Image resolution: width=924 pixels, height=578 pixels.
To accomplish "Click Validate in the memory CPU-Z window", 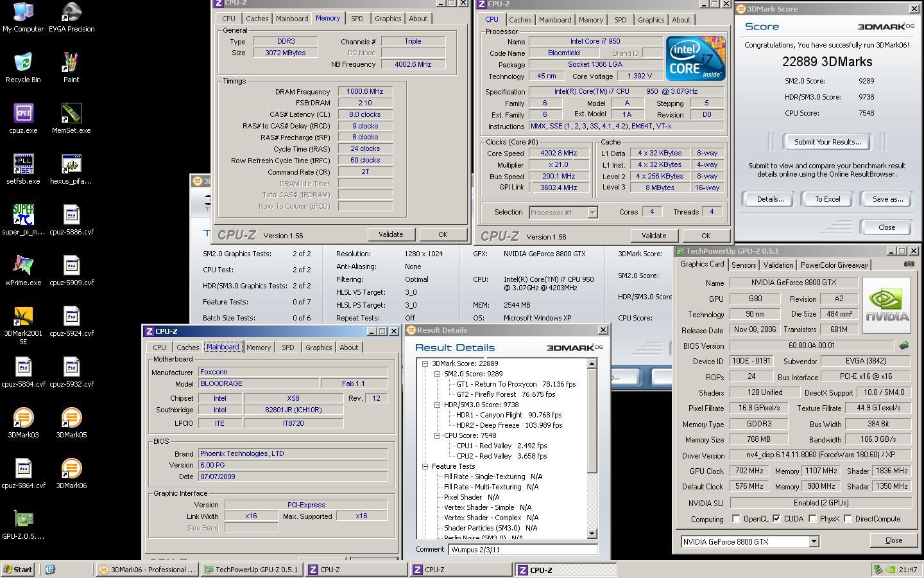I will pos(391,234).
